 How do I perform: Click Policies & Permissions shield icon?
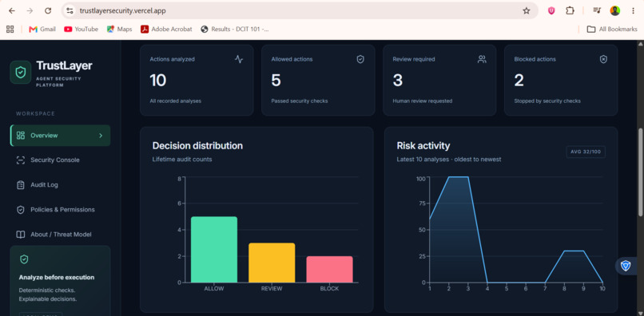click(21, 210)
